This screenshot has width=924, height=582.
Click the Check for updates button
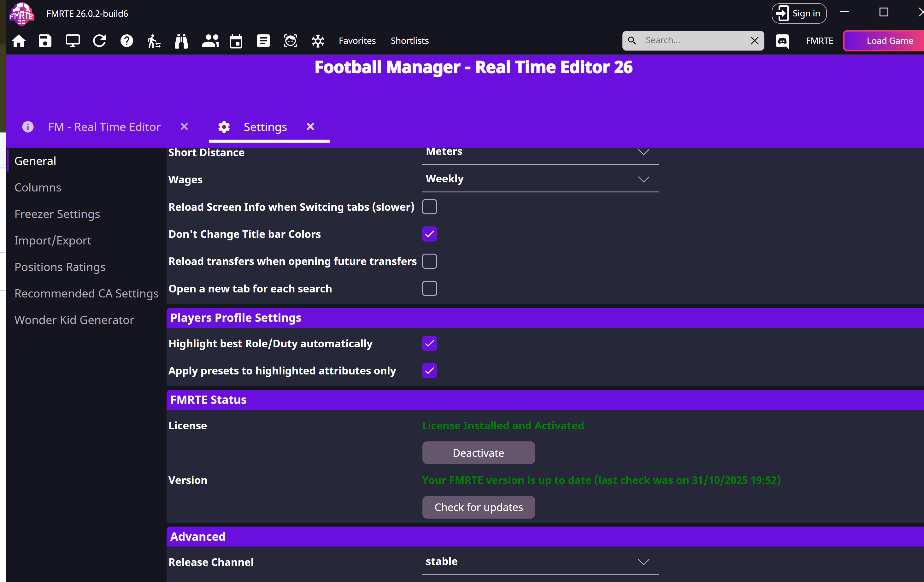(478, 507)
